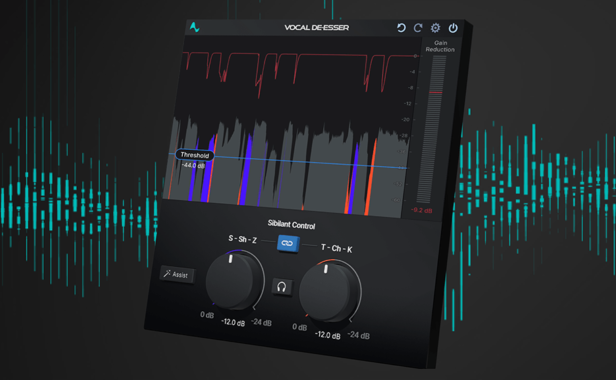616x380 pixels.
Task: Click the -24 dB label under T-Ch-K knob
Action: click(358, 335)
